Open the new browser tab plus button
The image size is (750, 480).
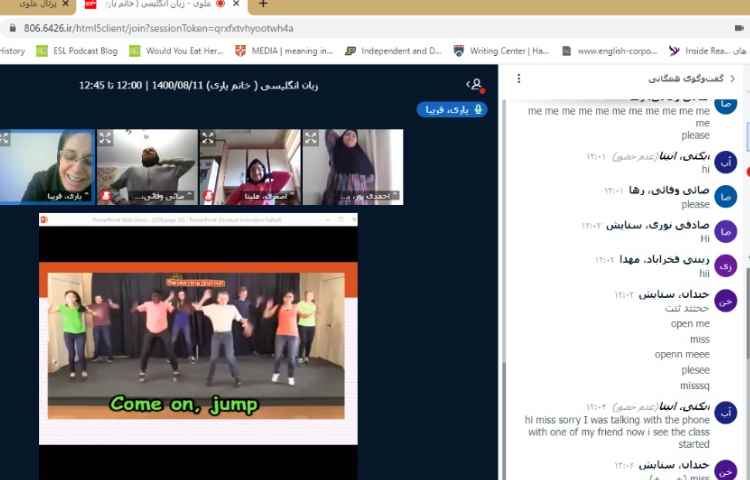[x=263, y=4]
